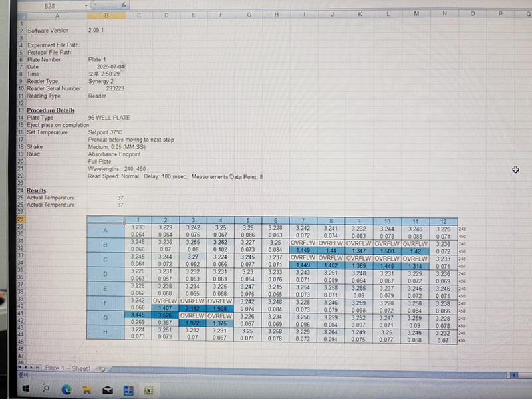Open Windows Search from the taskbar

[x=47, y=389]
